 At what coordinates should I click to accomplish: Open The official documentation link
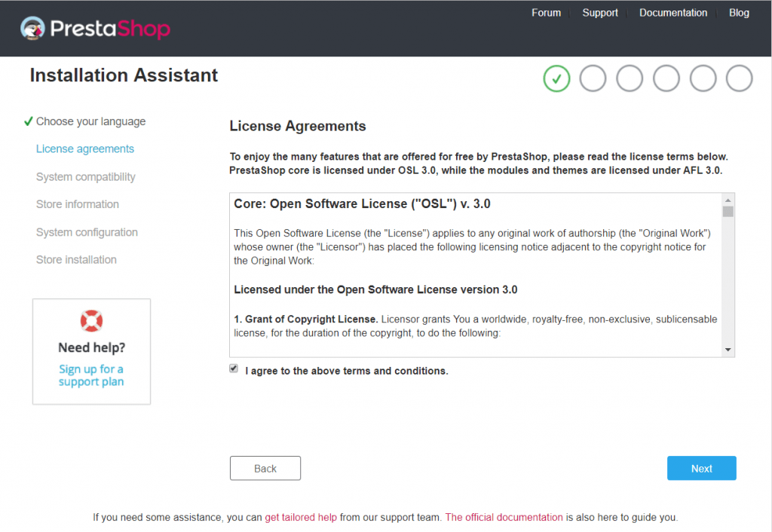click(x=504, y=517)
